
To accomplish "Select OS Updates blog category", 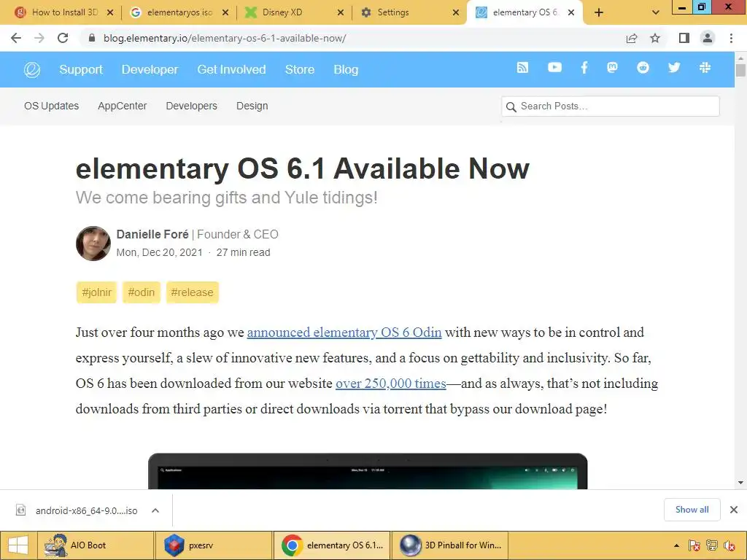I will click(x=52, y=106).
